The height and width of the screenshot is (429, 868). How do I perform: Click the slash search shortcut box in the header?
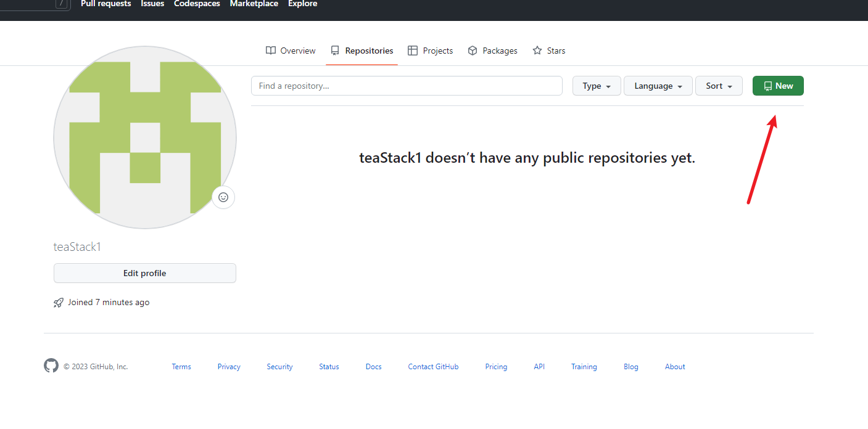(x=61, y=4)
